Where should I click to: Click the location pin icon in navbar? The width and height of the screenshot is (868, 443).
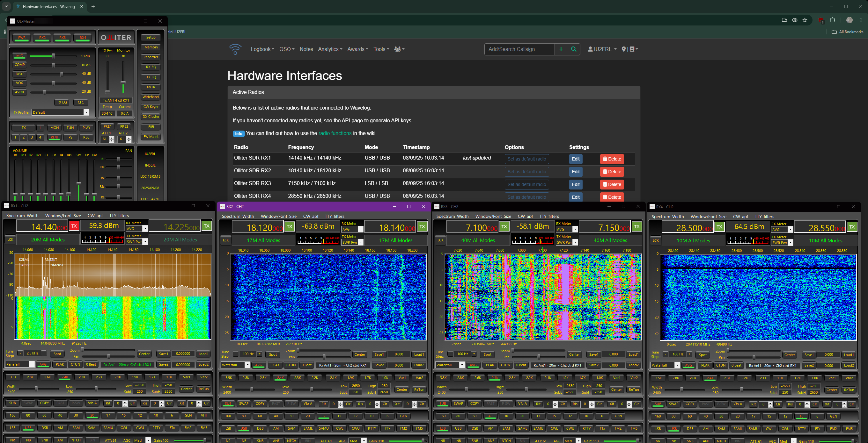click(x=623, y=49)
